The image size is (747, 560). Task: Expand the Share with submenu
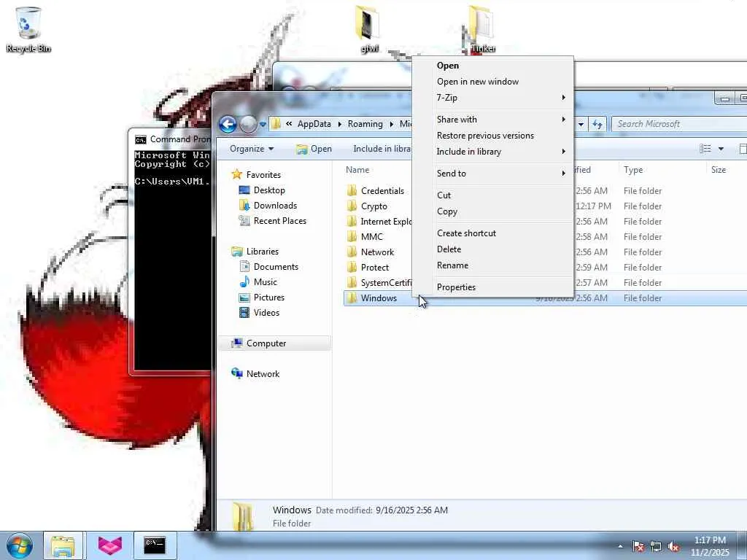[493, 120]
